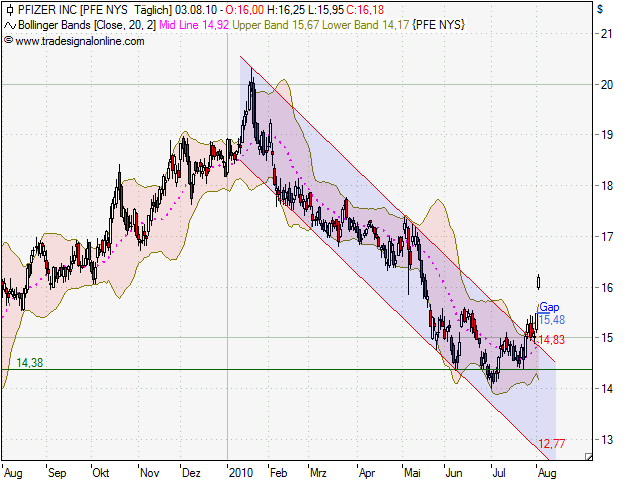This screenshot has height=480, width=640.
Task: Click the Apr timeline label
Action: tap(367, 473)
